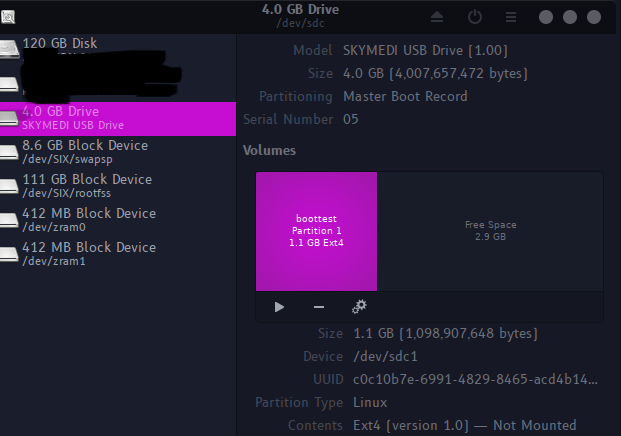This screenshot has height=436, width=621.
Task: Delete selected partition using minus icon
Action: point(319,307)
